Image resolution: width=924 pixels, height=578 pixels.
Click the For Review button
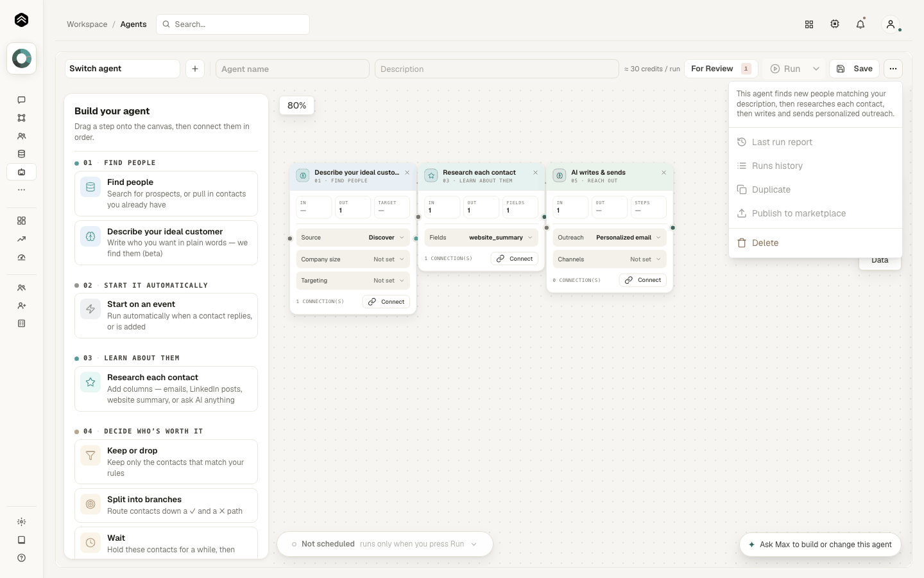pos(721,69)
